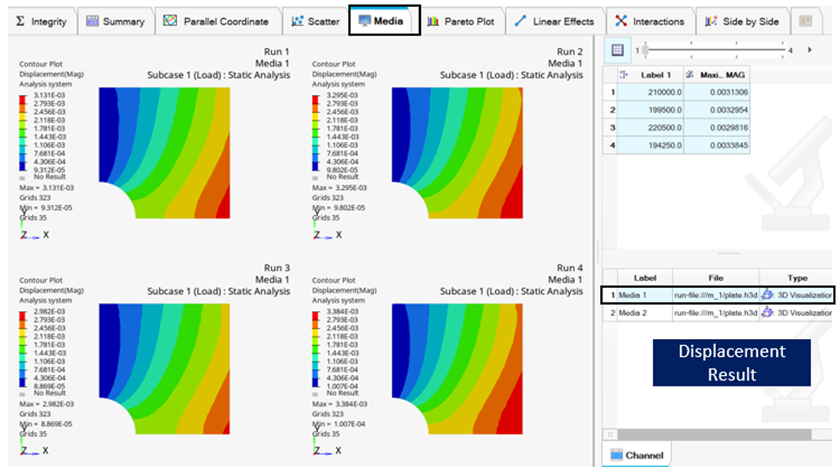The image size is (840, 468).
Task: Click the Side by Side chart icon
Action: coord(711,21)
